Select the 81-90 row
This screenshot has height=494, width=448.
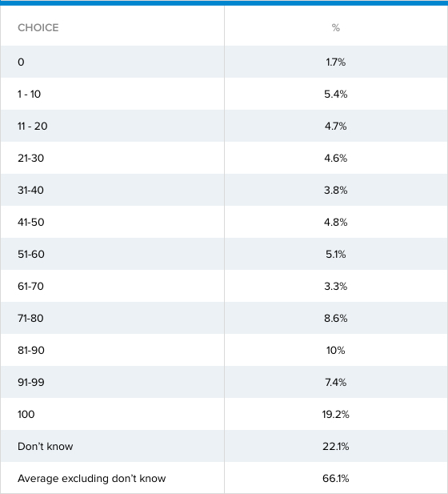pos(224,350)
